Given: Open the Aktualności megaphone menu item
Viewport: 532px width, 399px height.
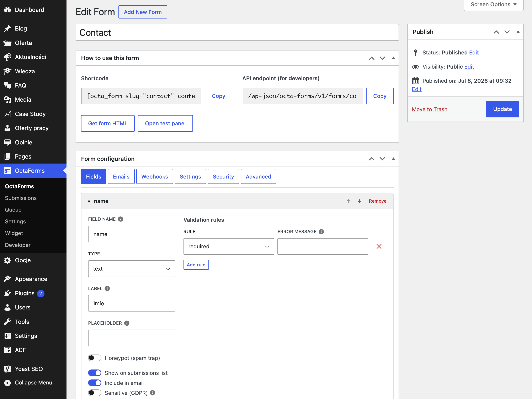Looking at the screenshot, I should 33,57.
